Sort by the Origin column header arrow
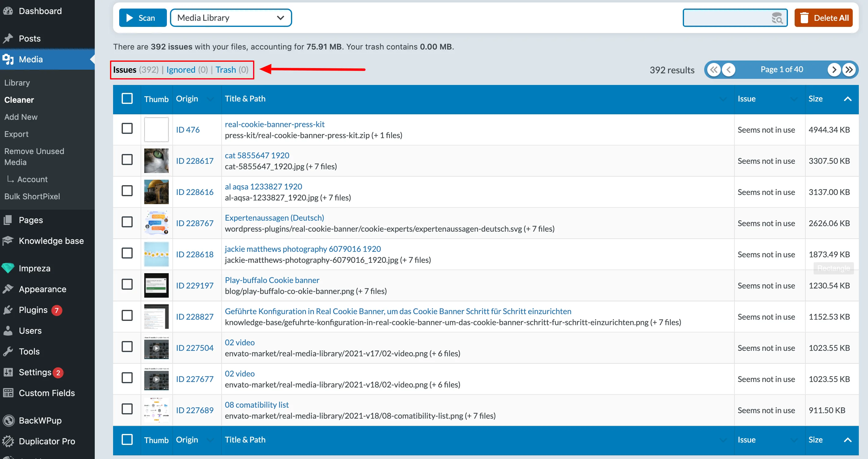Image resolution: width=868 pixels, height=459 pixels. [210, 99]
